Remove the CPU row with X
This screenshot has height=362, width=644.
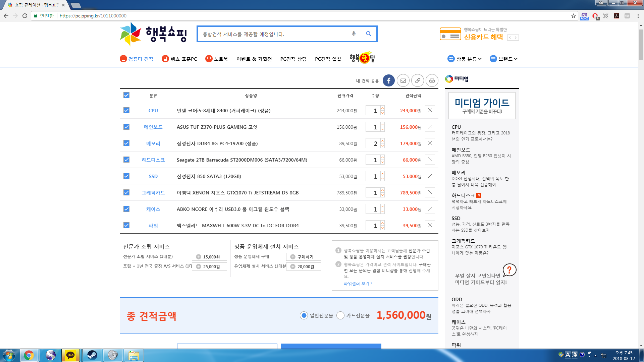click(430, 110)
